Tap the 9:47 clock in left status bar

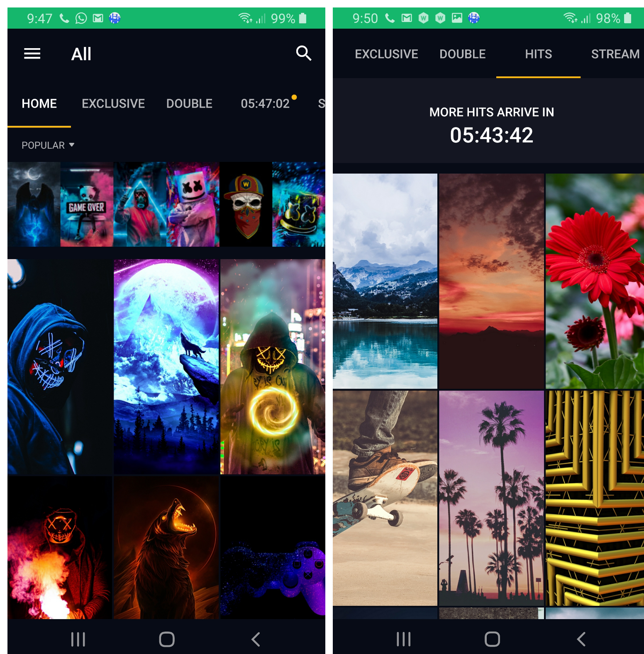[40, 18]
